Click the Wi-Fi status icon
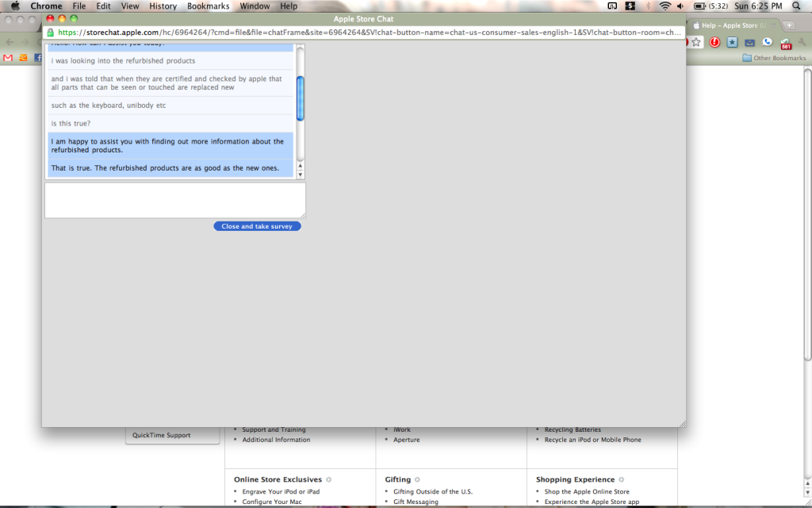Screen dimensions: 812x508 665,6
